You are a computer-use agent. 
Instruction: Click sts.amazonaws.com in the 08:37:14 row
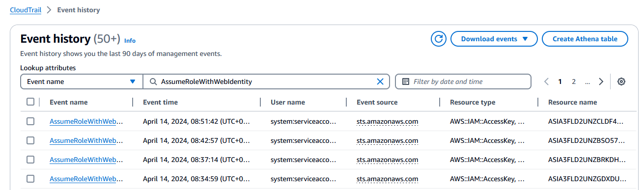388,160
